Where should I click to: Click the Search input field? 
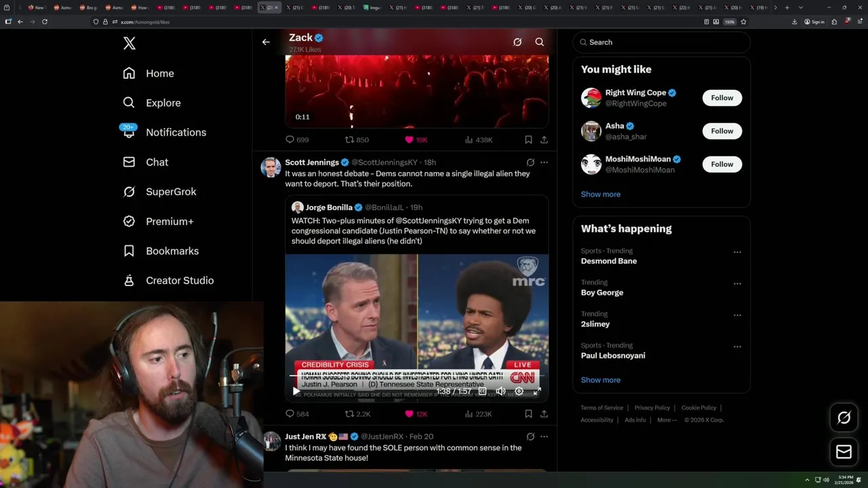661,42
